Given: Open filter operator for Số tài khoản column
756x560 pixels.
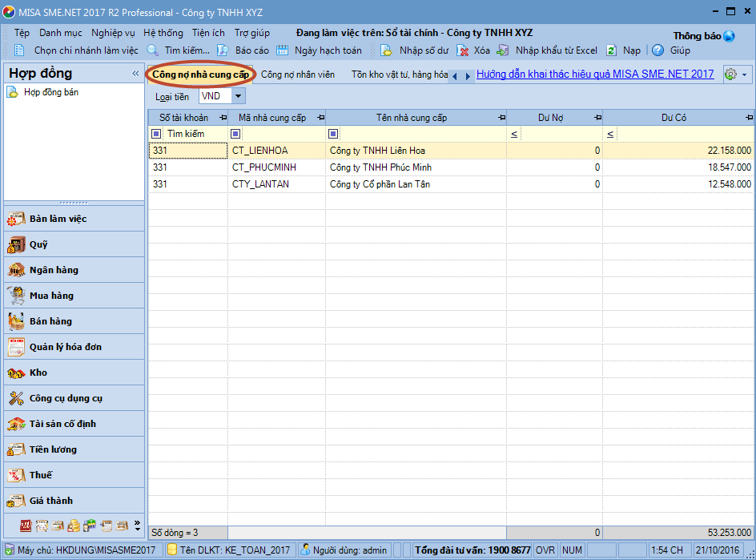Looking at the screenshot, I should pyautogui.click(x=156, y=134).
